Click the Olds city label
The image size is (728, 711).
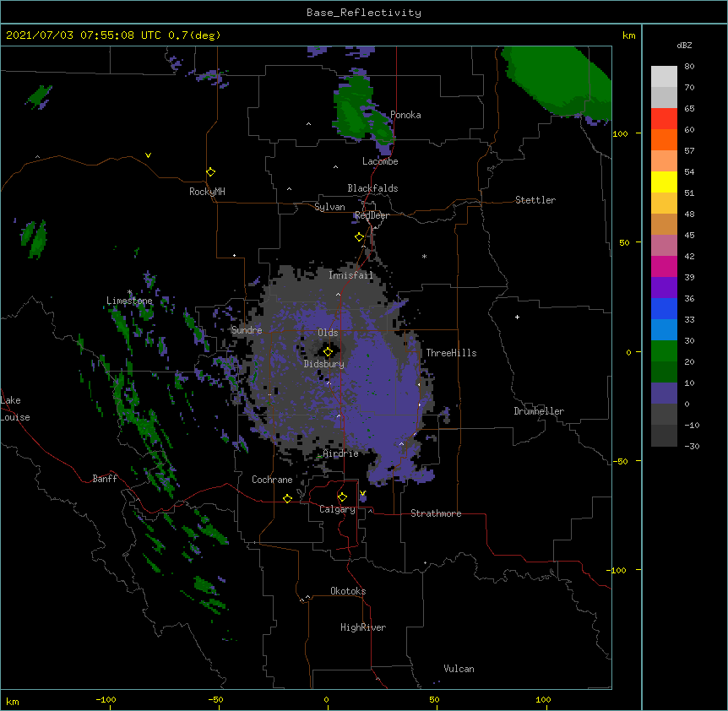(x=328, y=333)
